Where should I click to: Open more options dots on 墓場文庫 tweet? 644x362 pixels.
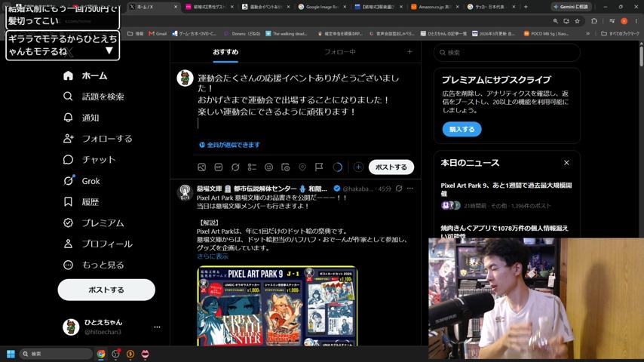pyautogui.click(x=410, y=189)
